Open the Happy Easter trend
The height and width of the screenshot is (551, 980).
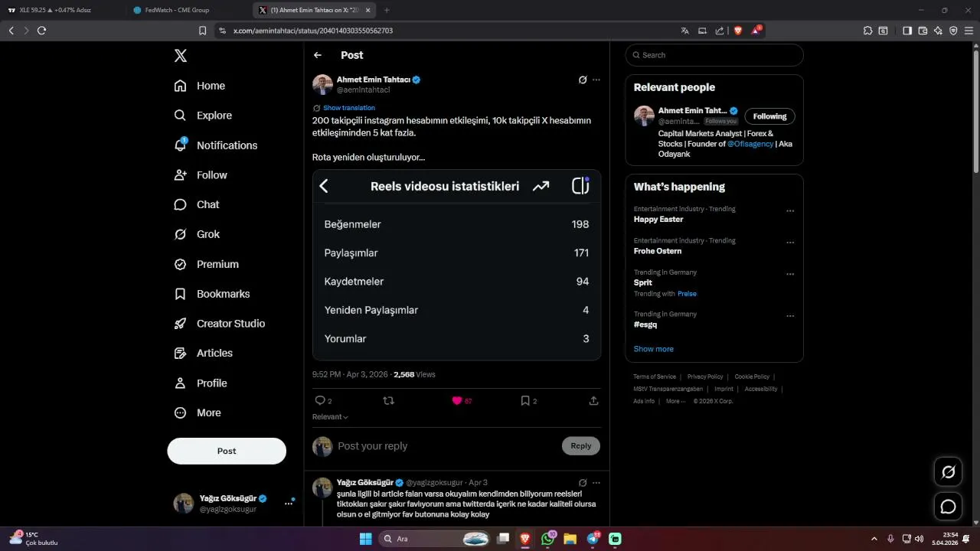[657, 220]
